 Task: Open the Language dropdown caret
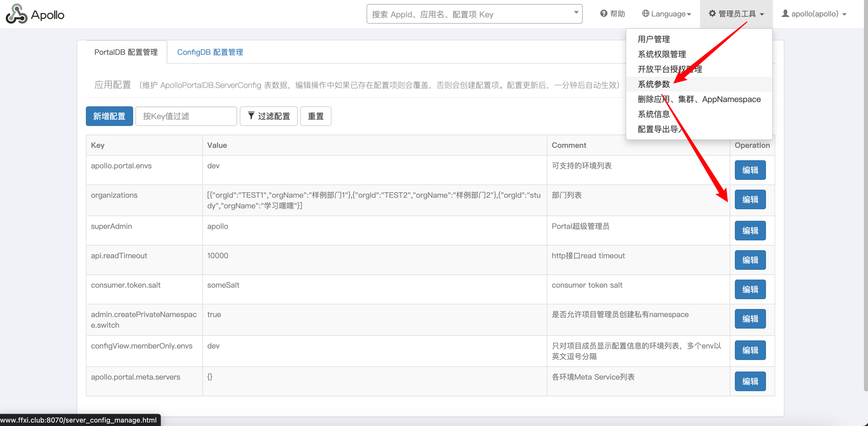689,14
